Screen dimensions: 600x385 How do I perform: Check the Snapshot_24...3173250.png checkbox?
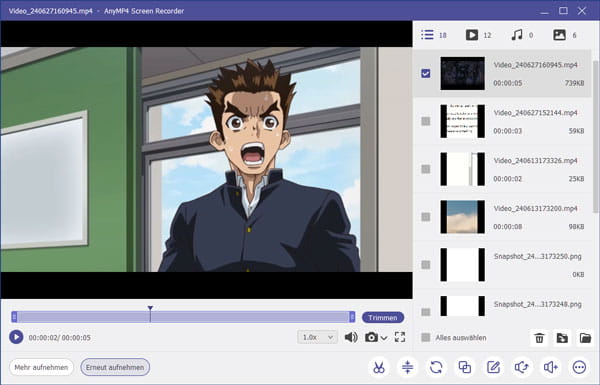(426, 265)
